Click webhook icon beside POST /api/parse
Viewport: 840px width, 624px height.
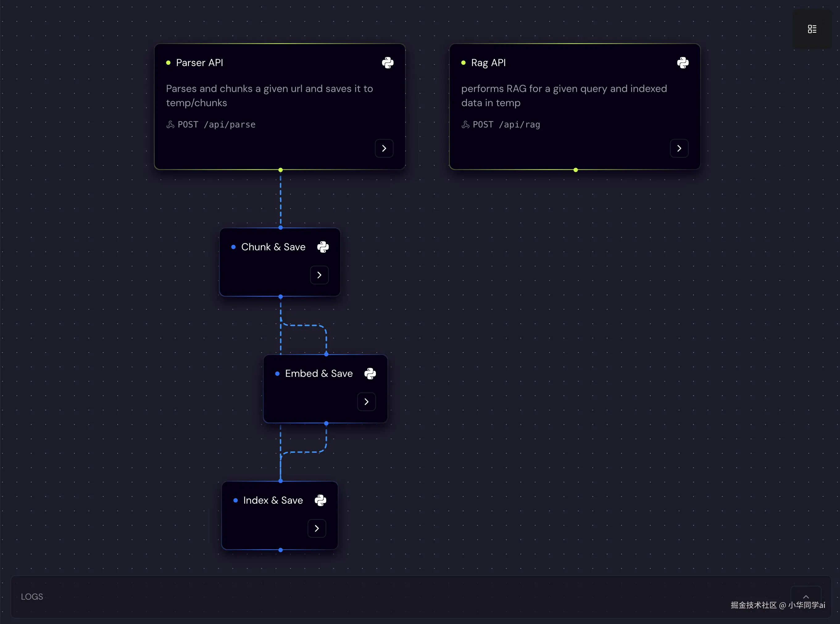(170, 125)
